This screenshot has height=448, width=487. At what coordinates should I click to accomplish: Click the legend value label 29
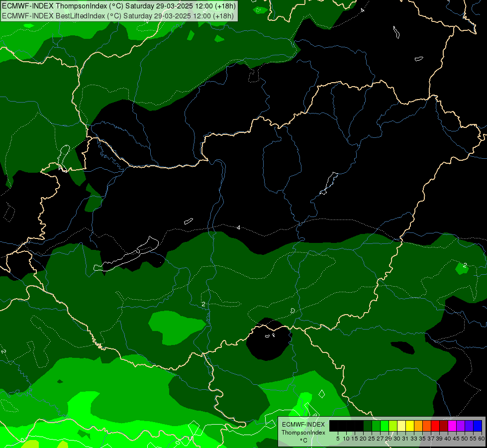[389, 439]
